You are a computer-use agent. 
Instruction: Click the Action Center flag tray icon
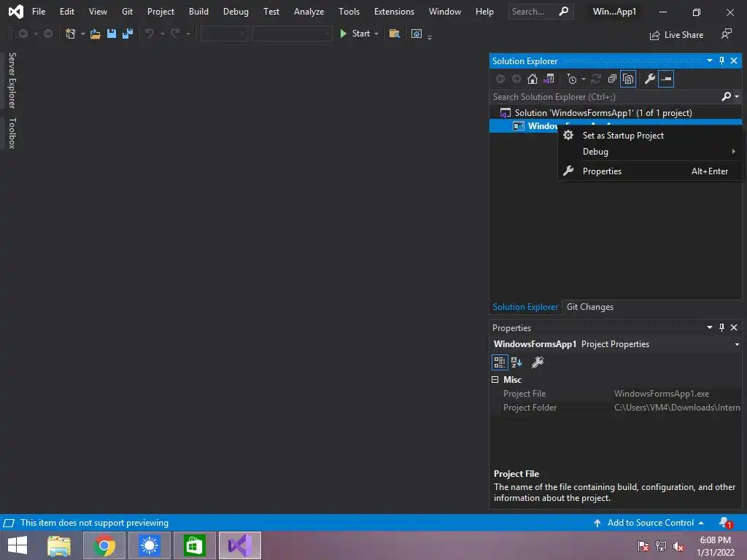point(643,545)
